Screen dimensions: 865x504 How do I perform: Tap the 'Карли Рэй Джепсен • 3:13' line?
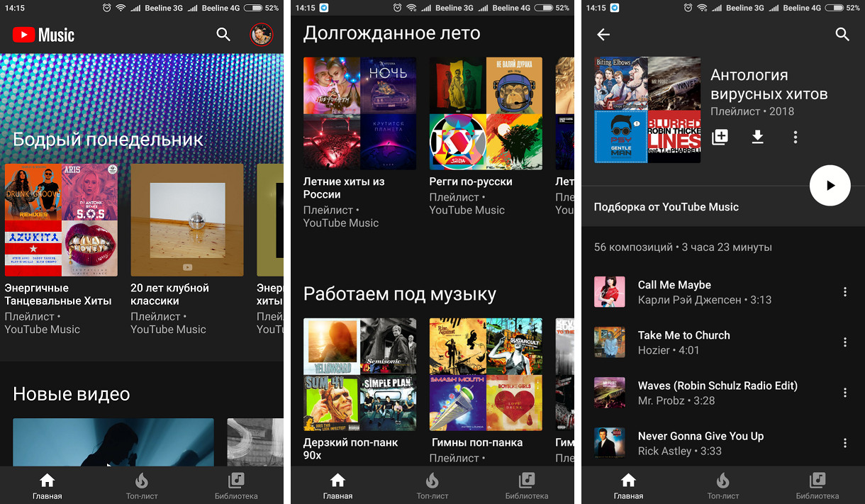click(705, 300)
